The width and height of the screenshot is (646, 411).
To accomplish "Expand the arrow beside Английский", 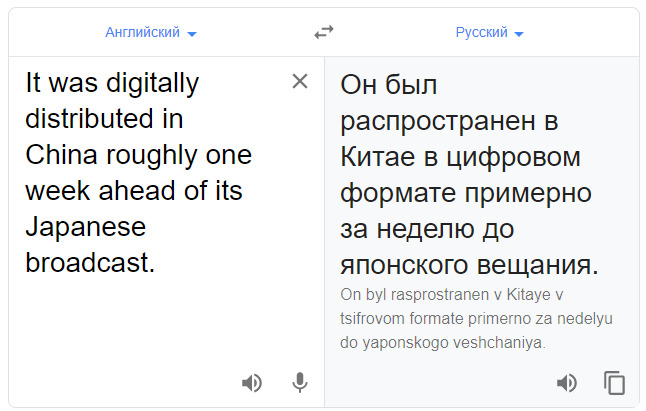I will click(192, 34).
